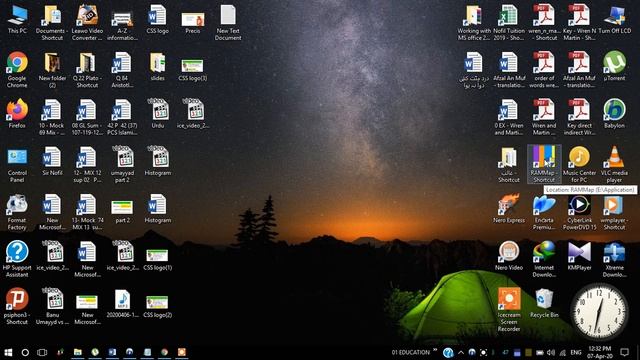Select the Format Factory shortcut
This screenshot has height=360, width=640.
click(17, 211)
